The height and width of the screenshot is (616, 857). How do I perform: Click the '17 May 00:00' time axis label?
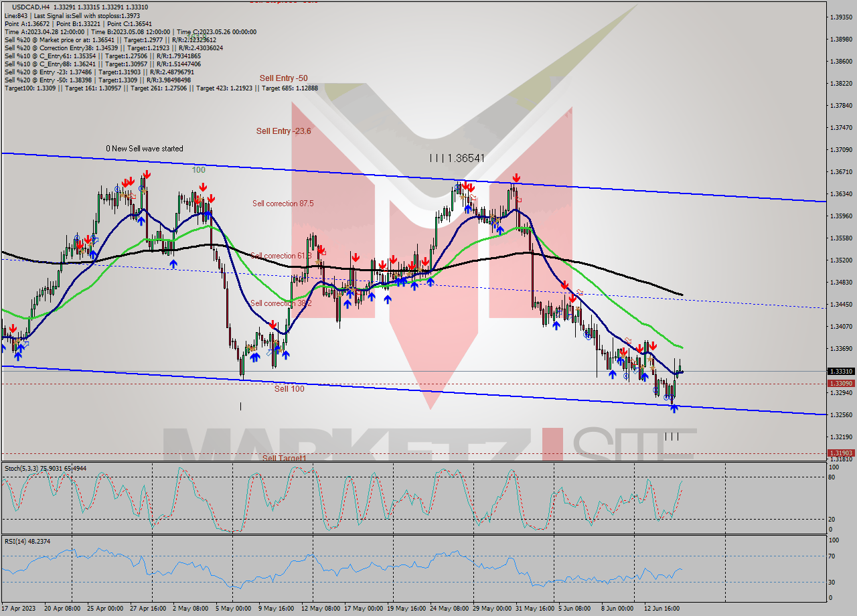pos(364,608)
